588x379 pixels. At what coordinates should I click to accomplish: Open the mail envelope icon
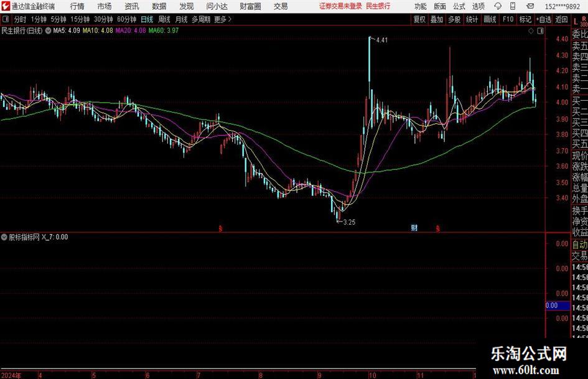530,6
